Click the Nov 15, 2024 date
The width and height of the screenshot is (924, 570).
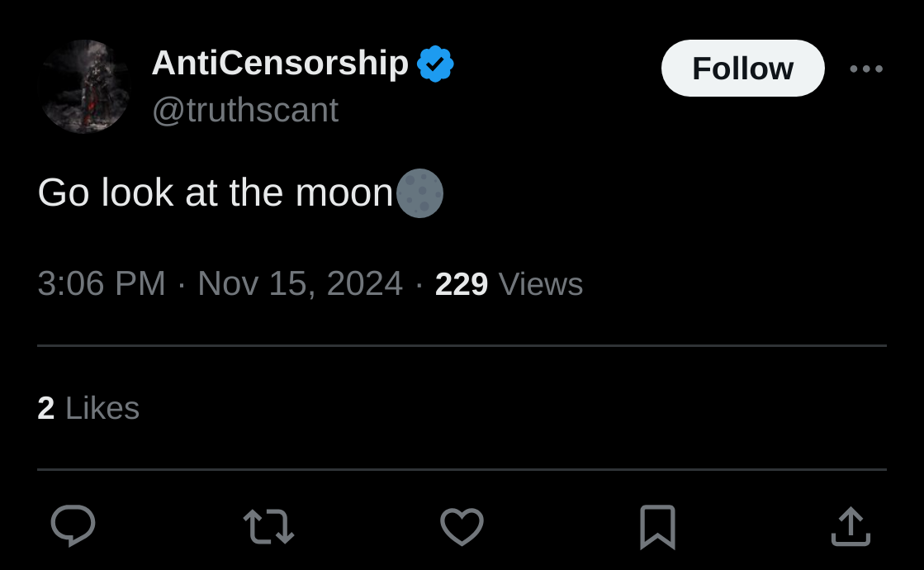coord(300,283)
